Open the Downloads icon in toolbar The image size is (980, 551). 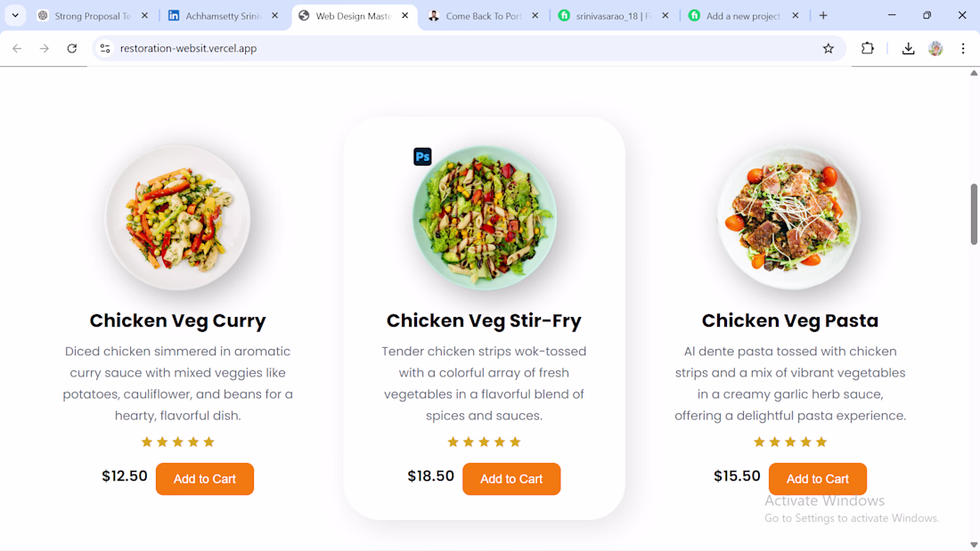[x=908, y=48]
